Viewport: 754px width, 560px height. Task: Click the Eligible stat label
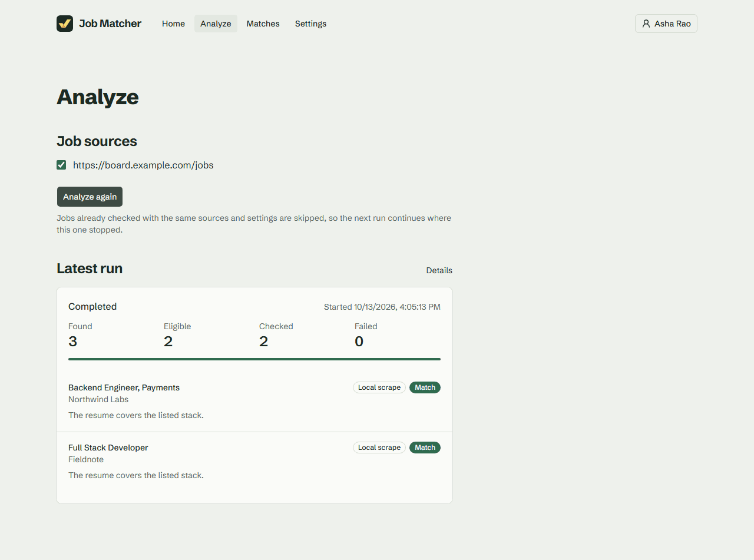click(x=177, y=326)
